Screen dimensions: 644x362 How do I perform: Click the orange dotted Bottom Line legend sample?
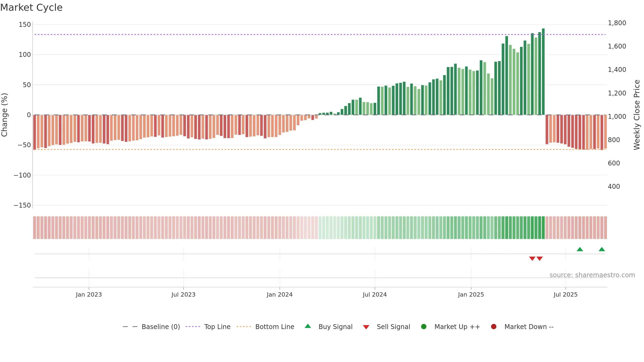244,327
